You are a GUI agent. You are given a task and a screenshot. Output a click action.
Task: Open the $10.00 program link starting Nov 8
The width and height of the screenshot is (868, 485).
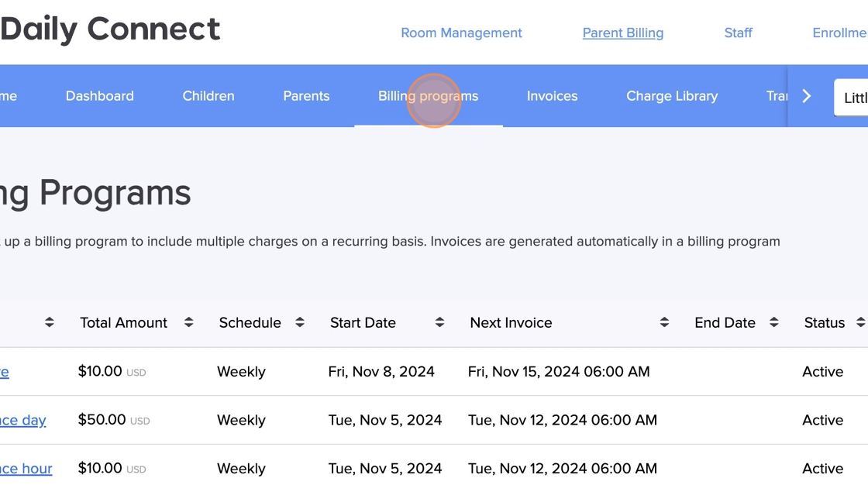click(x=5, y=372)
